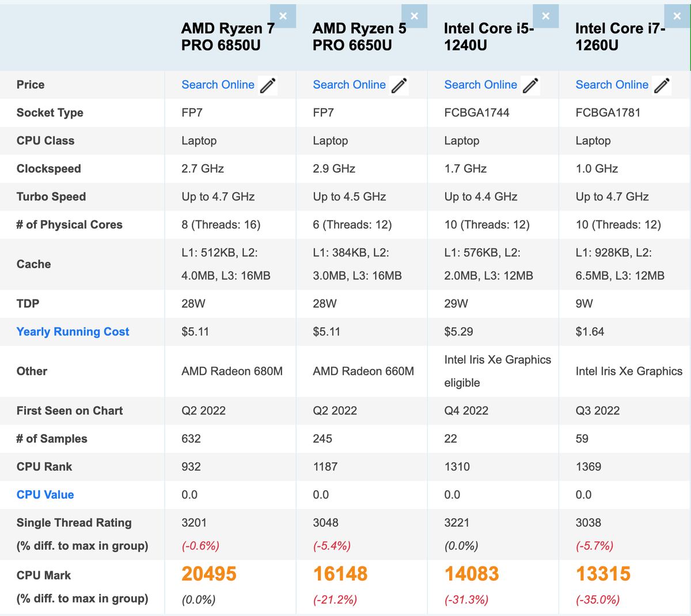The height and width of the screenshot is (616, 691).
Task: Remove AMD Ryzen 5 PRO 6650U from comparison
Action: (415, 16)
